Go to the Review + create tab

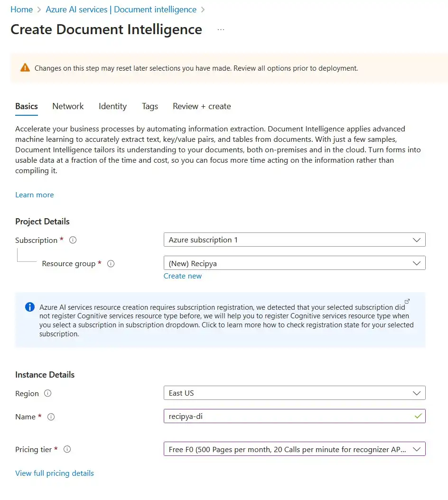click(x=202, y=106)
